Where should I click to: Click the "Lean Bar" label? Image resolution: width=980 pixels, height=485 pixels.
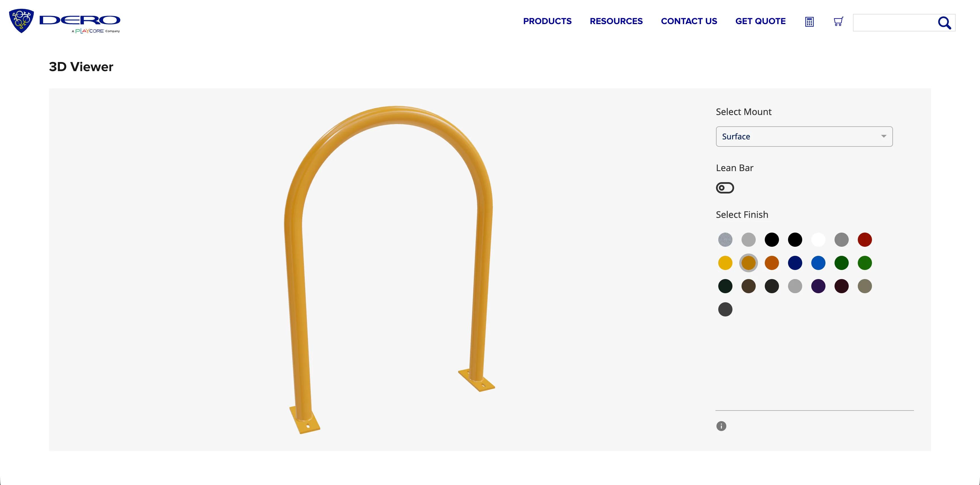coord(735,168)
